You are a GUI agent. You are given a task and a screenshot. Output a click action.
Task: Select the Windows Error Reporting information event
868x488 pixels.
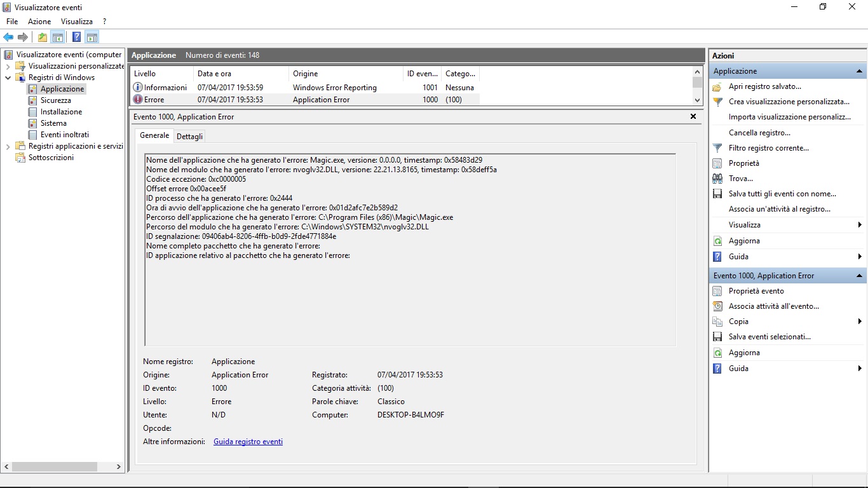click(x=305, y=88)
